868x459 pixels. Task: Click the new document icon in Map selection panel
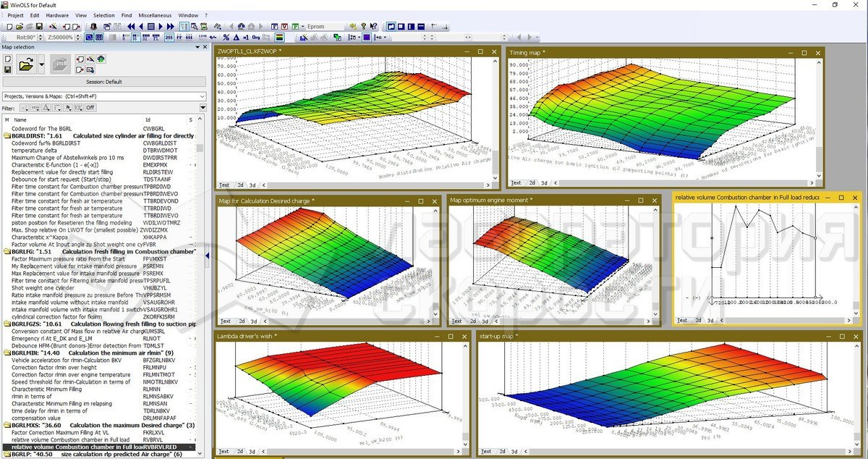point(8,59)
